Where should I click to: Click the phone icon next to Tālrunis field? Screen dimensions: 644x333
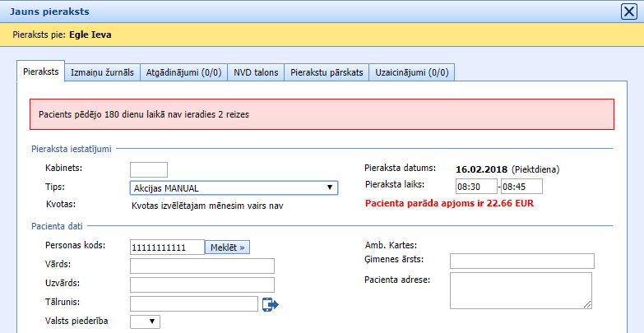[x=271, y=304]
